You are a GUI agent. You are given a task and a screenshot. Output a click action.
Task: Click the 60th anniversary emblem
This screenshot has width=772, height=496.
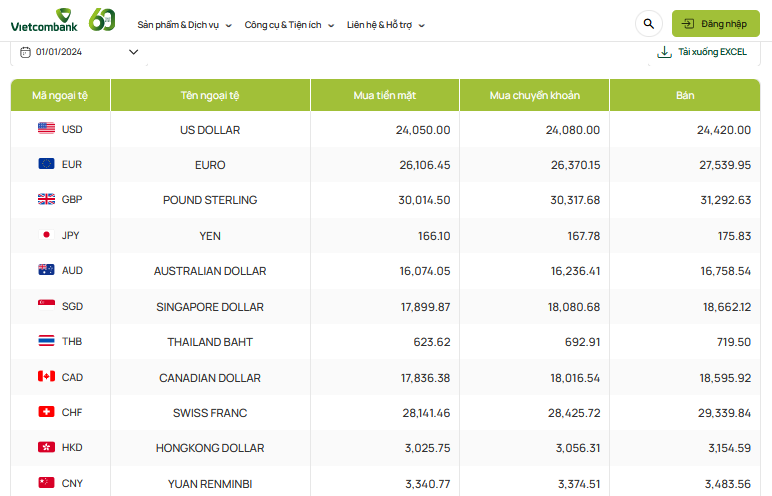pos(103,20)
